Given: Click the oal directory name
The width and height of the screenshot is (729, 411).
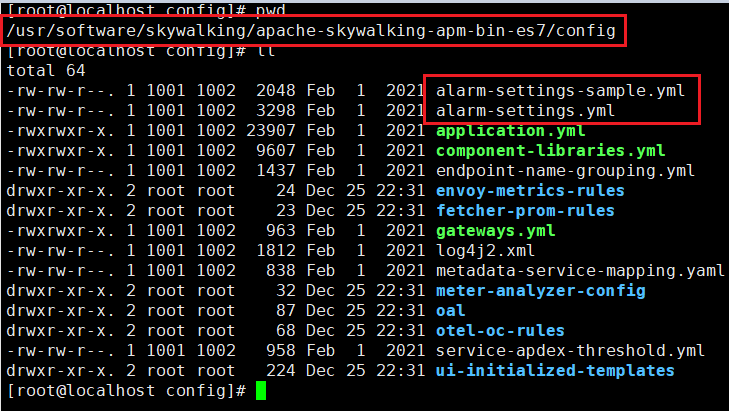Looking at the screenshot, I should (x=451, y=311).
